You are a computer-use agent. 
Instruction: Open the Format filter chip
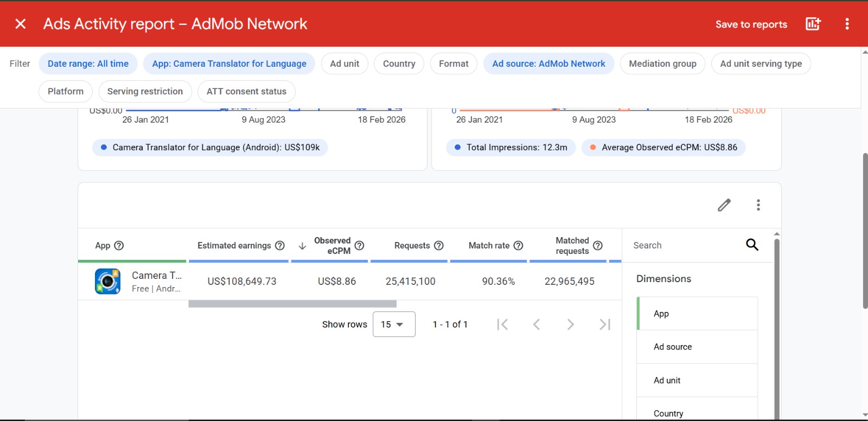pos(454,63)
